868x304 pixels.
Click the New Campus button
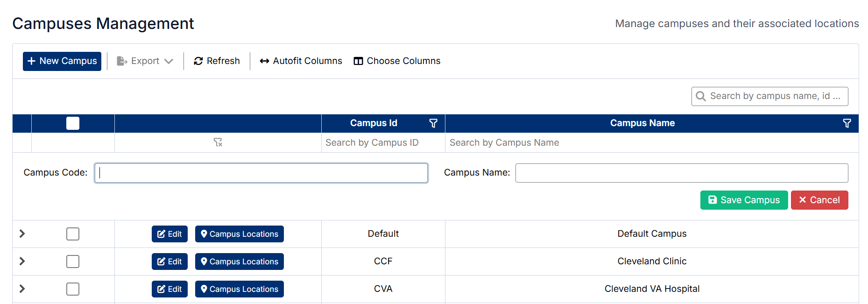click(x=62, y=61)
